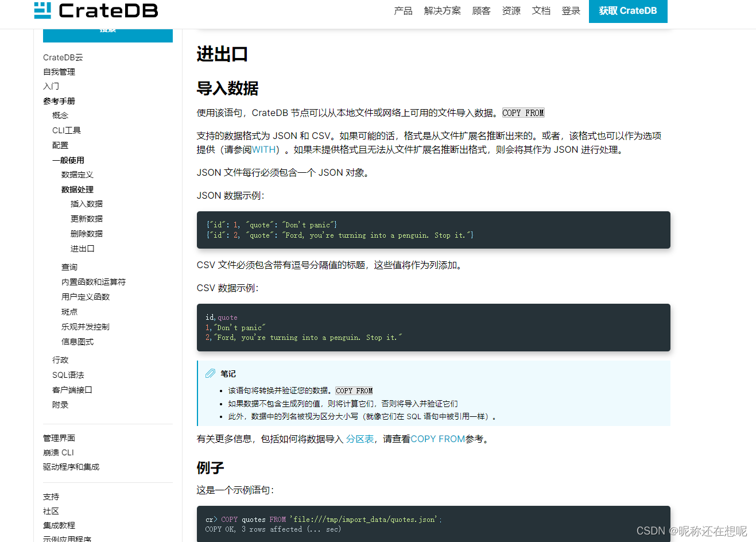Click the COPY quotes FROM code block
756x542 pixels.
[x=433, y=524]
